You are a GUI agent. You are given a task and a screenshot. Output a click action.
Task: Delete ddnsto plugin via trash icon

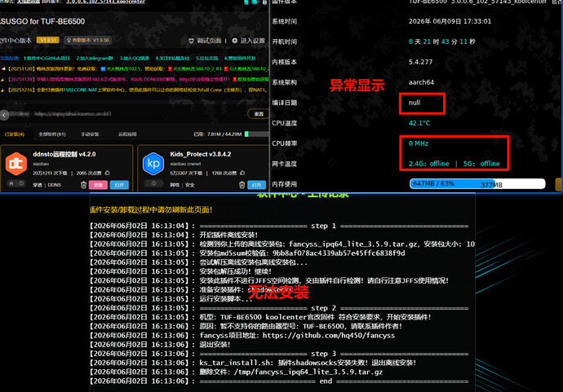click(x=83, y=185)
